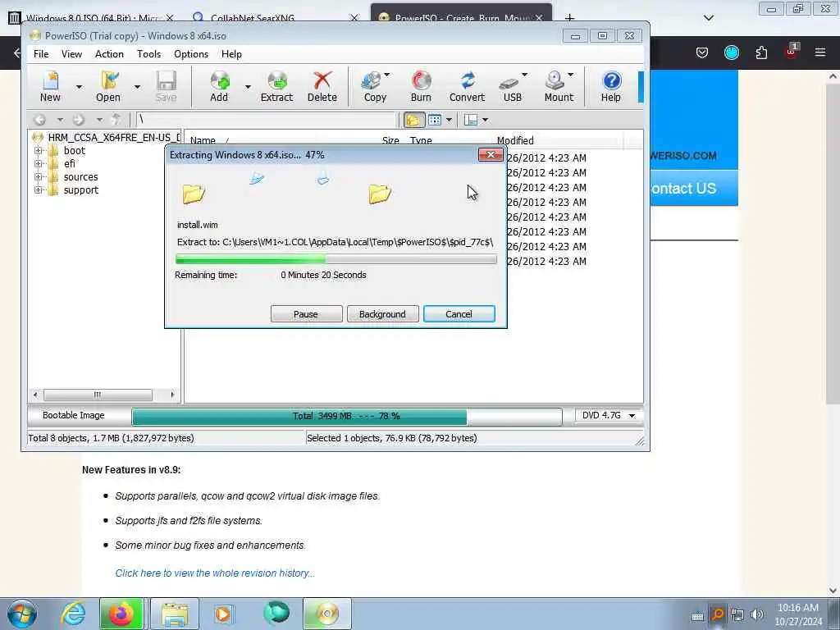
Task: Open the View menu
Action: coord(71,54)
